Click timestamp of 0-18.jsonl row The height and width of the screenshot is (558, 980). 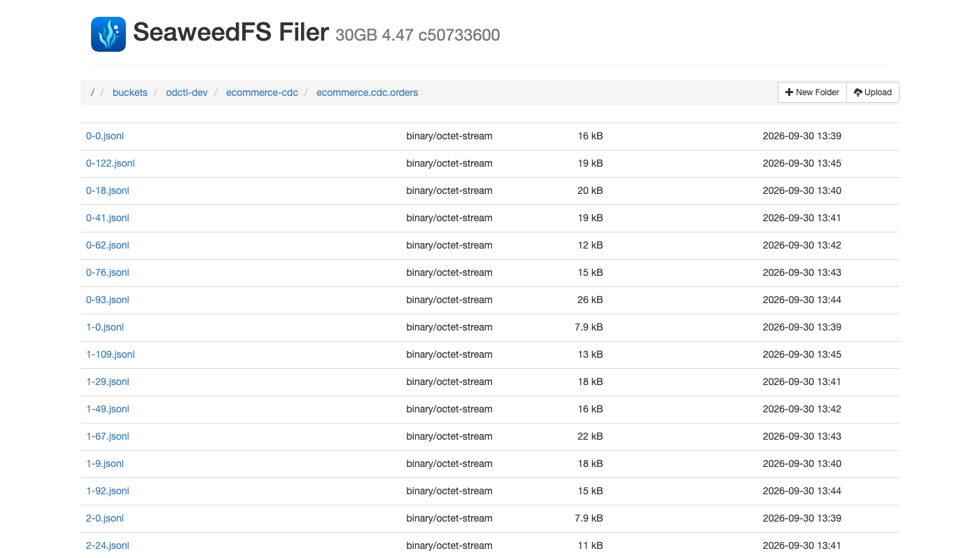(x=802, y=190)
